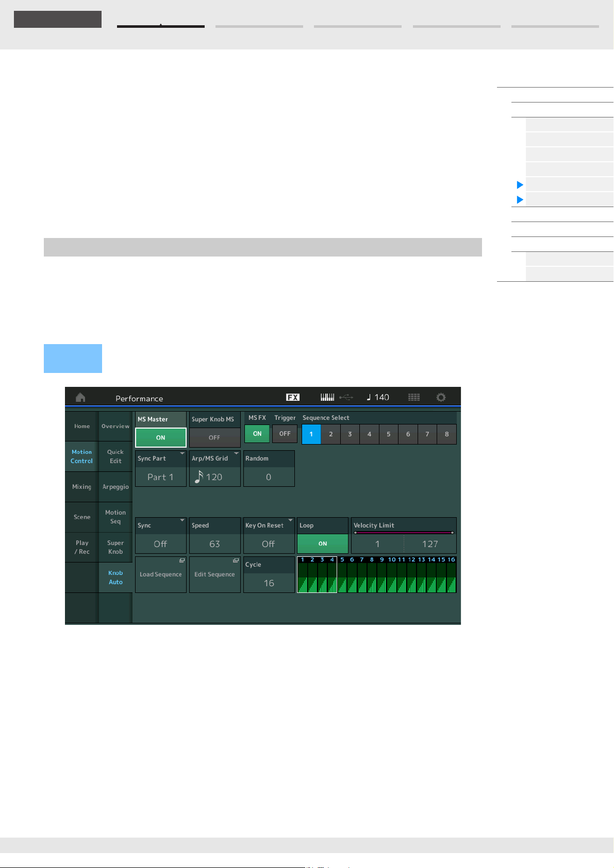Open the Key On Reset dropdown
Screen dimensions: 614x868
269,536
